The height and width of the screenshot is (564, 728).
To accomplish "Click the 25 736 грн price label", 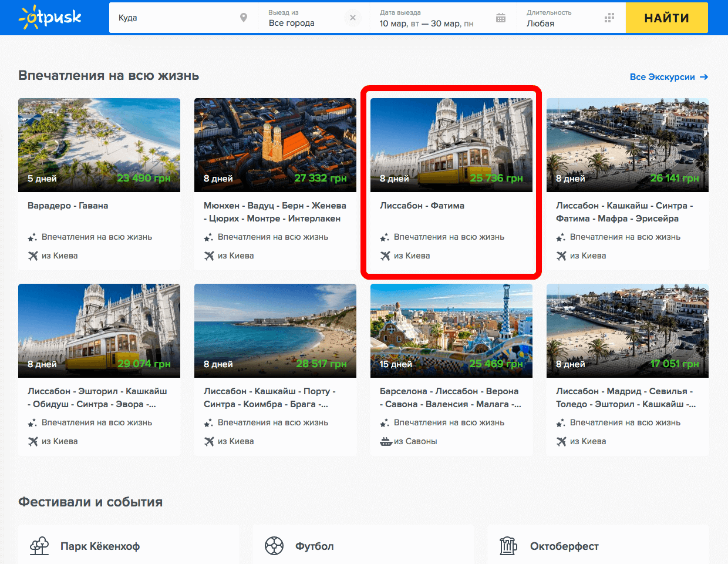I will tap(496, 178).
